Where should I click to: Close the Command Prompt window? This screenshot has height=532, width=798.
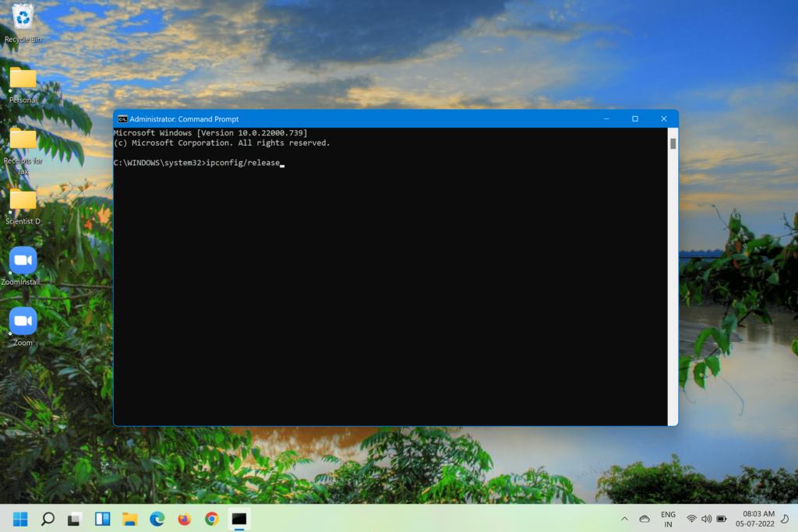(664, 119)
